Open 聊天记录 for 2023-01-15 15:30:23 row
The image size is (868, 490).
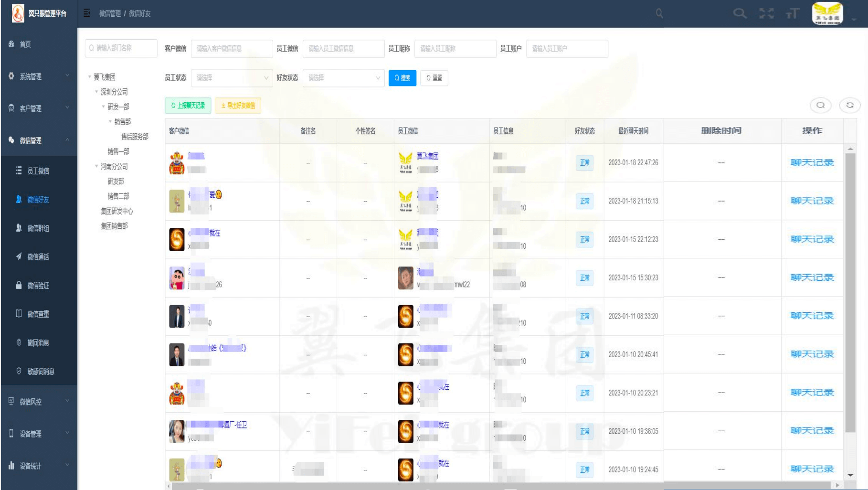pyautogui.click(x=812, y=277)
